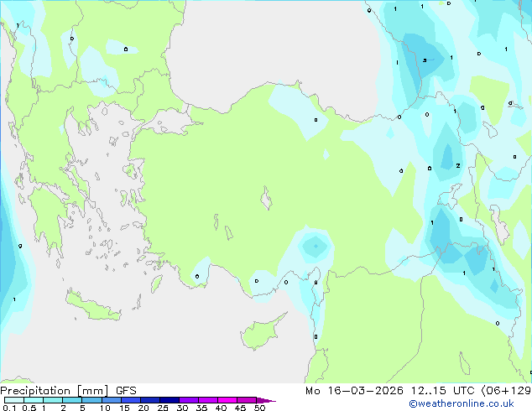The width and height of the screenshot is (532, 411).
Task: Pick the 40–45 mm bright magenta legend box
Action: click(227, 400)
